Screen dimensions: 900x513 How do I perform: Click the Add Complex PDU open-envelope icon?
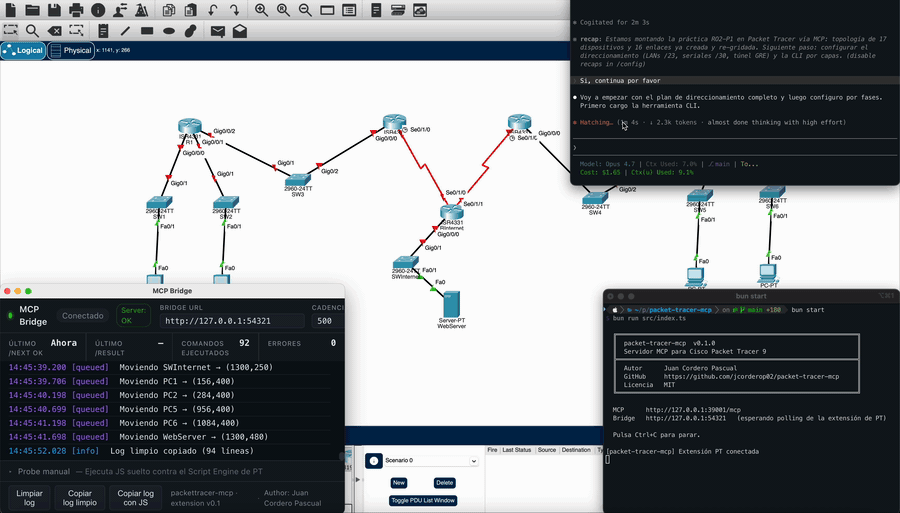[x=239, y=30]
